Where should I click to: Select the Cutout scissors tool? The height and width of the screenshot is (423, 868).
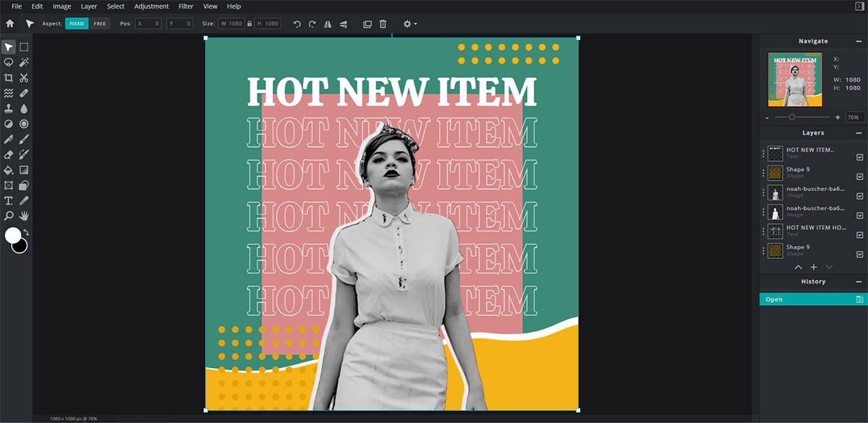(x=24, y=78)
